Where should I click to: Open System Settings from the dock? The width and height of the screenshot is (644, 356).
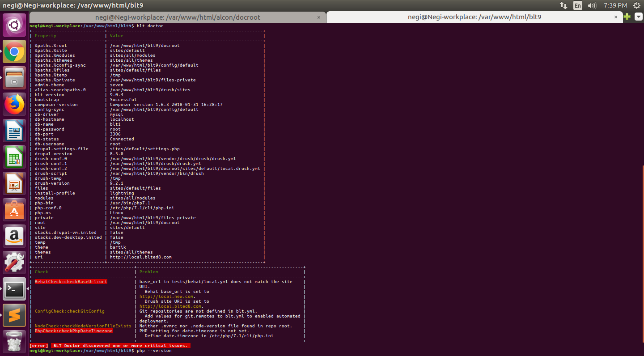(x=14, y=262)
